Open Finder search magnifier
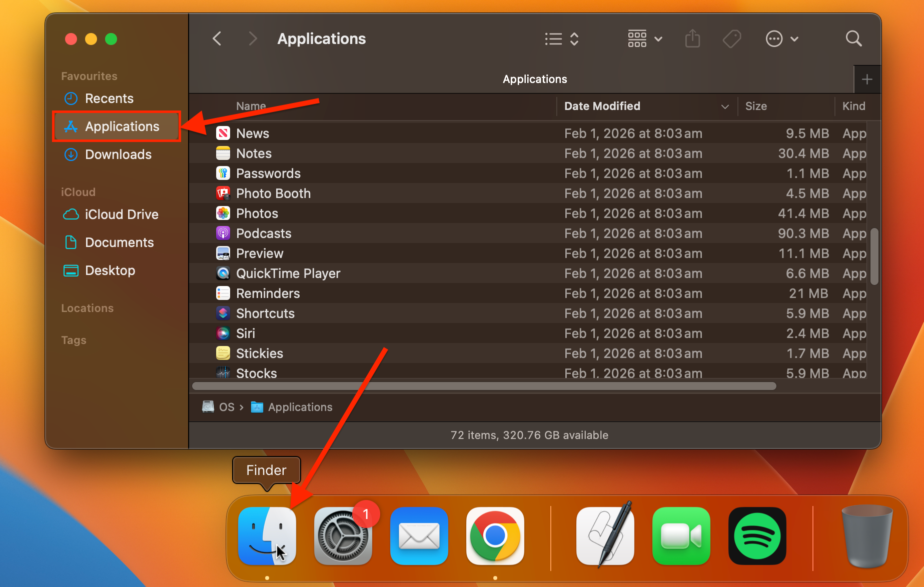Image resolution: width=924 pixels, height=587 pixels. coord(853,38)
